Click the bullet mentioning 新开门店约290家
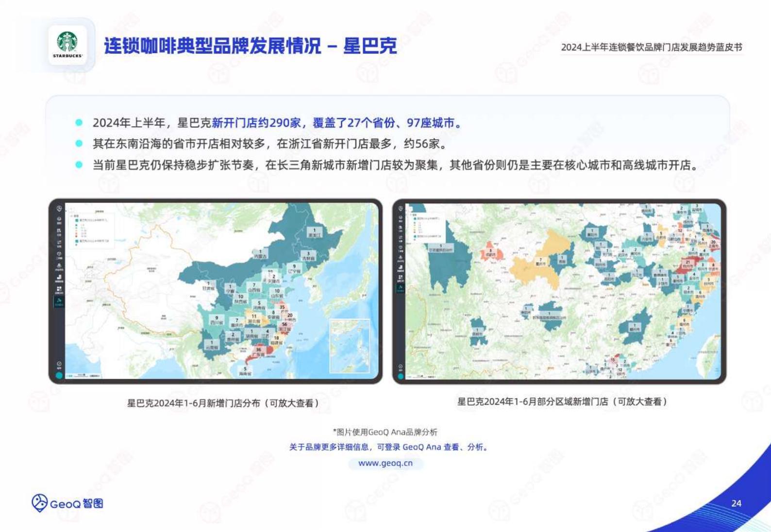 tap(277, 123)
